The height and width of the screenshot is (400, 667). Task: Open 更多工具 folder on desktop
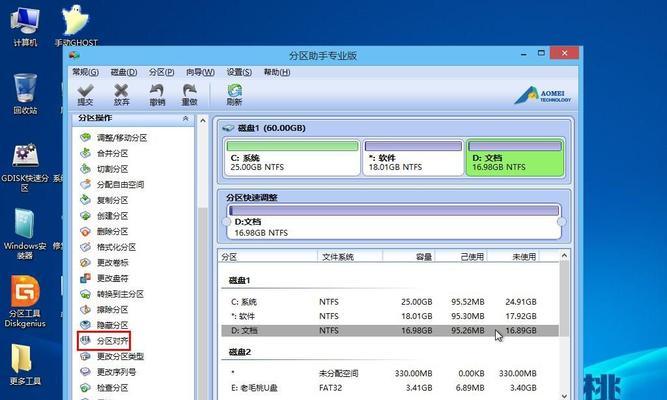(25, 365)
